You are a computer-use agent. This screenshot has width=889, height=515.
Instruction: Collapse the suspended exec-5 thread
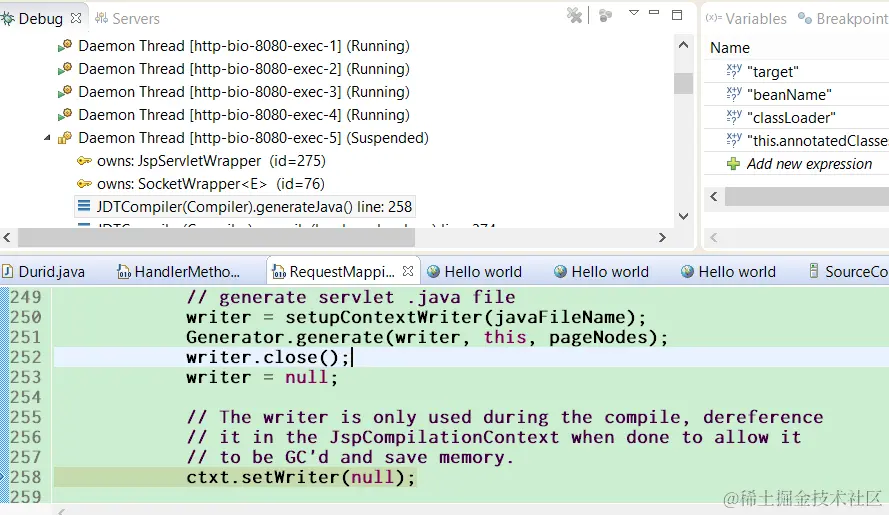(x=47, y=138)
